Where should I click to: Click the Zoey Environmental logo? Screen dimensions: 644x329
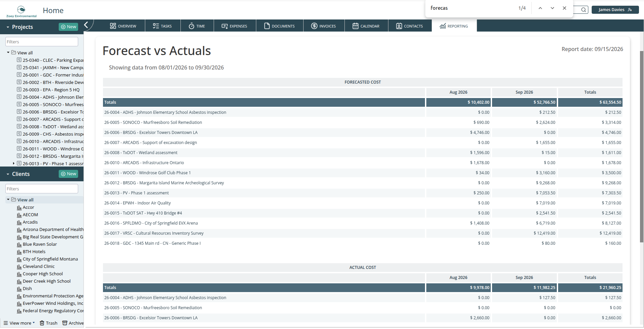click(x=21, y=11)
